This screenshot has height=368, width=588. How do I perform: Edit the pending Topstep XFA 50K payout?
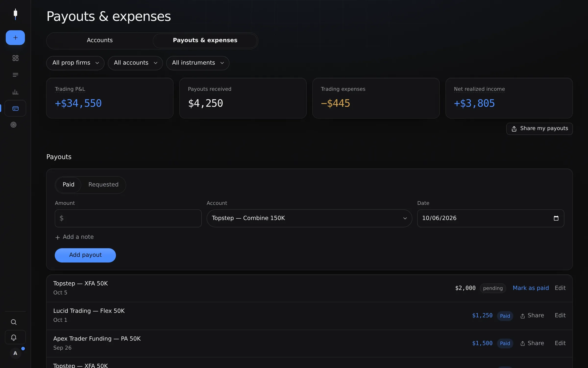pyautogui.click(x=560, y=288)
